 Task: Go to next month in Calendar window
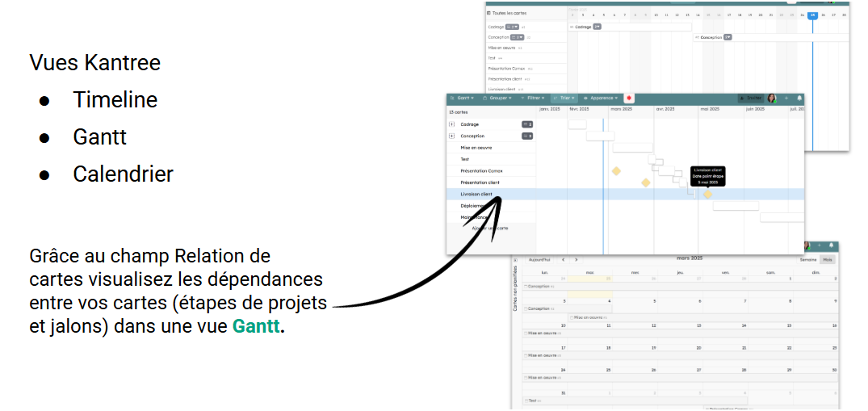(x=577, y=259)
